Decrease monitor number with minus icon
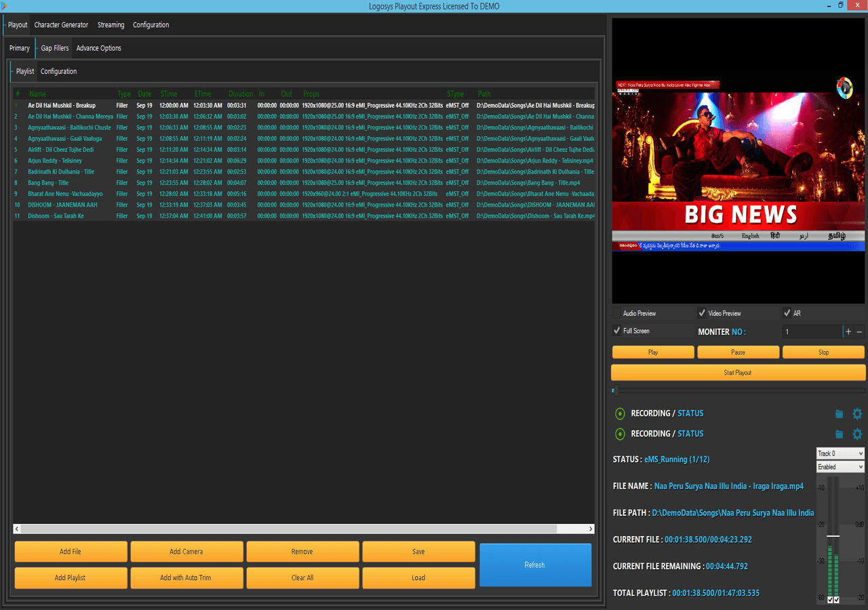The width and height of the screenshot is (868, 610). pos(859,332)
